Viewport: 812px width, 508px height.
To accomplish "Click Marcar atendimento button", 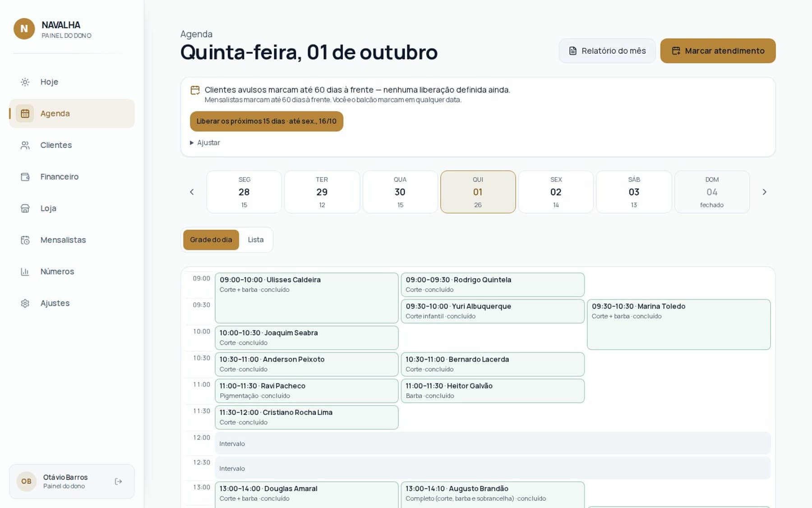I will [x=718, y=51].
